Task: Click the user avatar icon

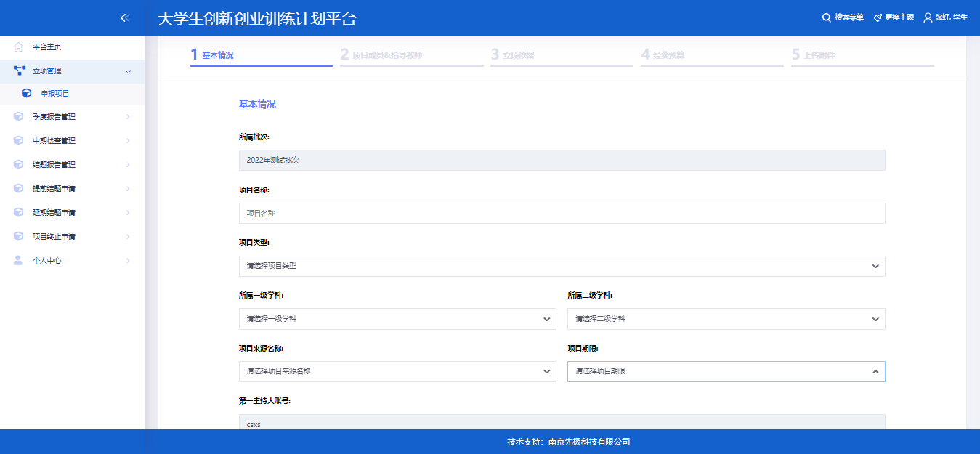Action: click(928, 17)
